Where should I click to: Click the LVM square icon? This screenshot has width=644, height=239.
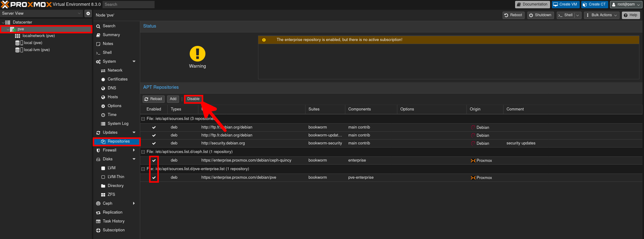pyautogui.click(x=103, y=168)
